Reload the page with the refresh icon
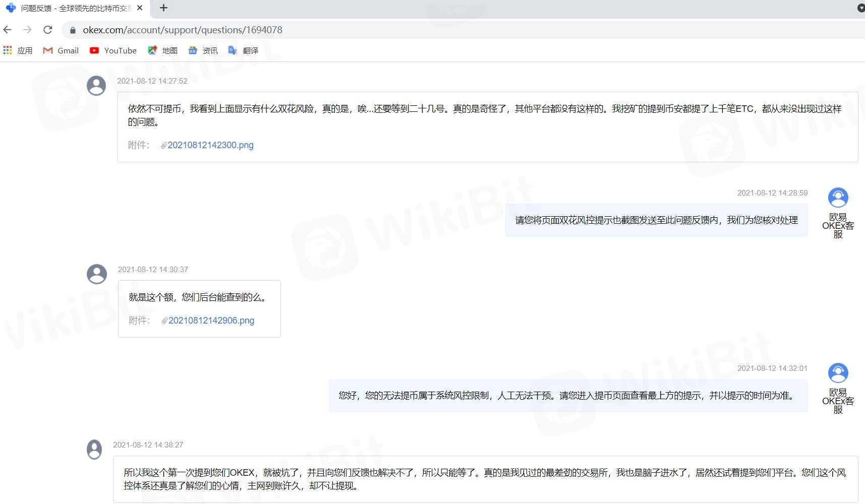 (x=48, y=30)
